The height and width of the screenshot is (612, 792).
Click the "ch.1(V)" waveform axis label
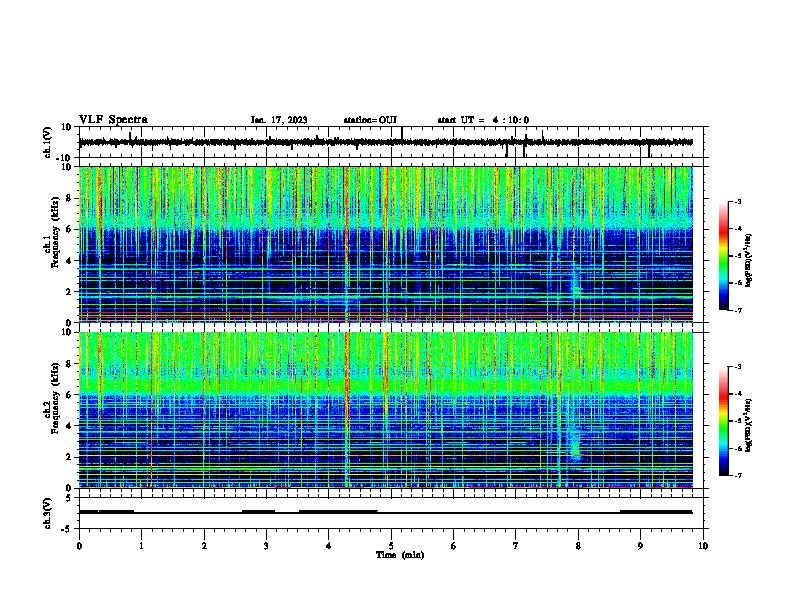pyautogui.click(x=48, y=142)
